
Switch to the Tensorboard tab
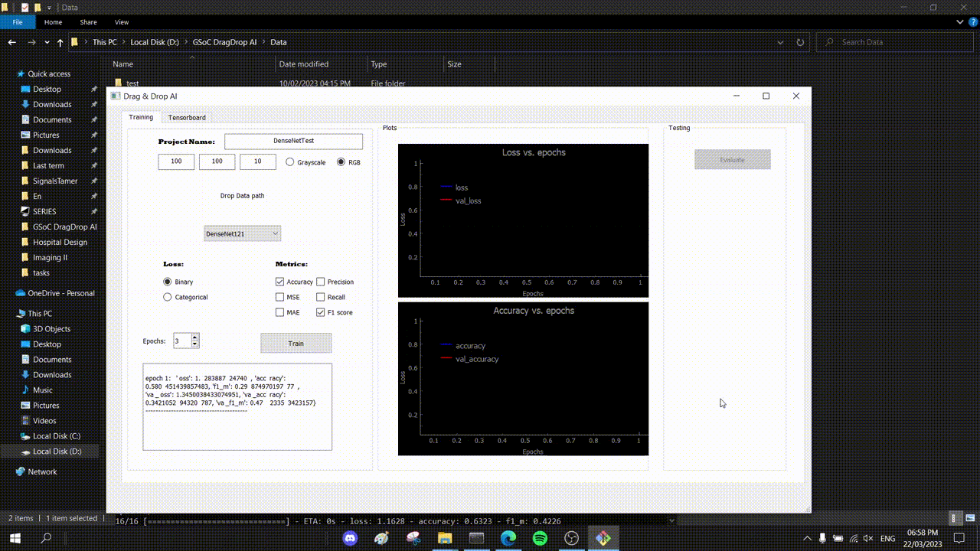coord(187,117)
